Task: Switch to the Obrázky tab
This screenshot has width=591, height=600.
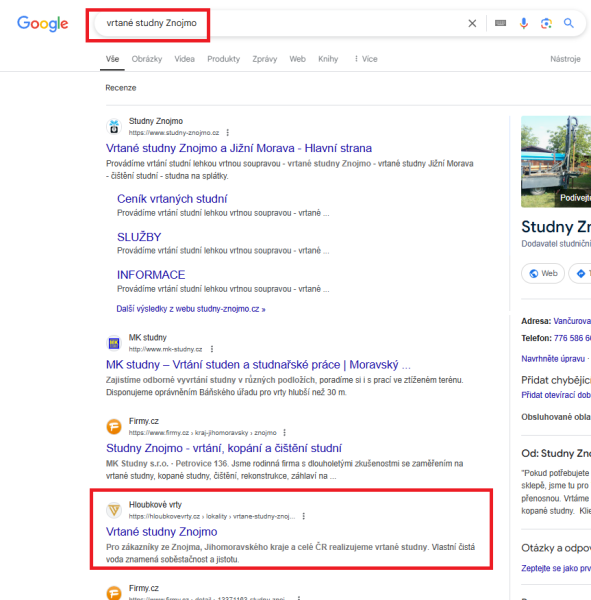Action: coord(147,59)
